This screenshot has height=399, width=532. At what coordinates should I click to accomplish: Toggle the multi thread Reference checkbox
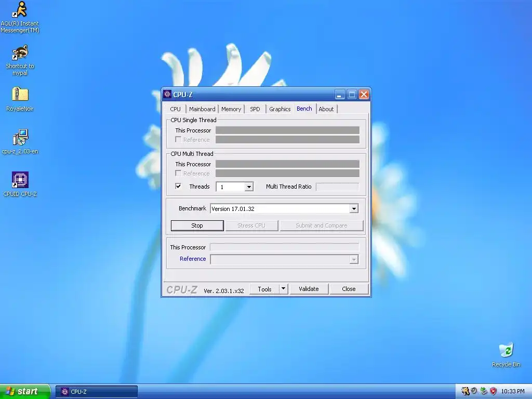click(x=178, y=173)
